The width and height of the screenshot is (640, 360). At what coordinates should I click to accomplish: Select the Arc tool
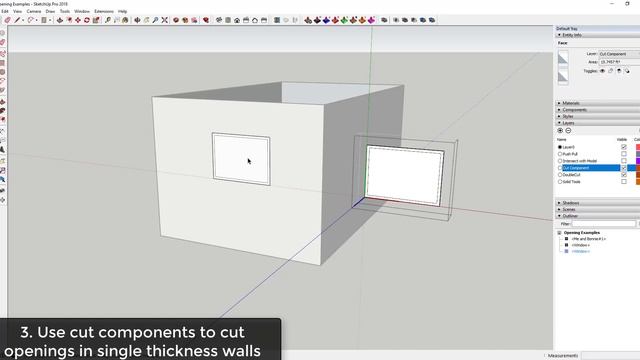31,20
